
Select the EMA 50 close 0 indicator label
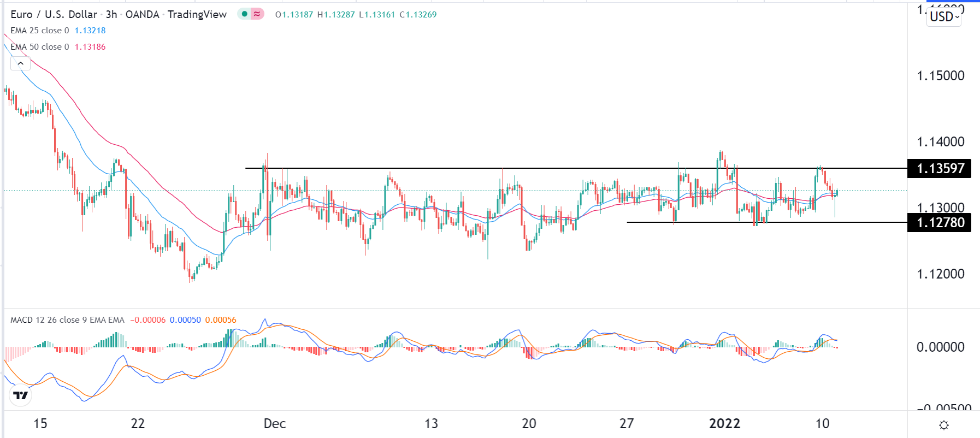(x=40, y=47)
